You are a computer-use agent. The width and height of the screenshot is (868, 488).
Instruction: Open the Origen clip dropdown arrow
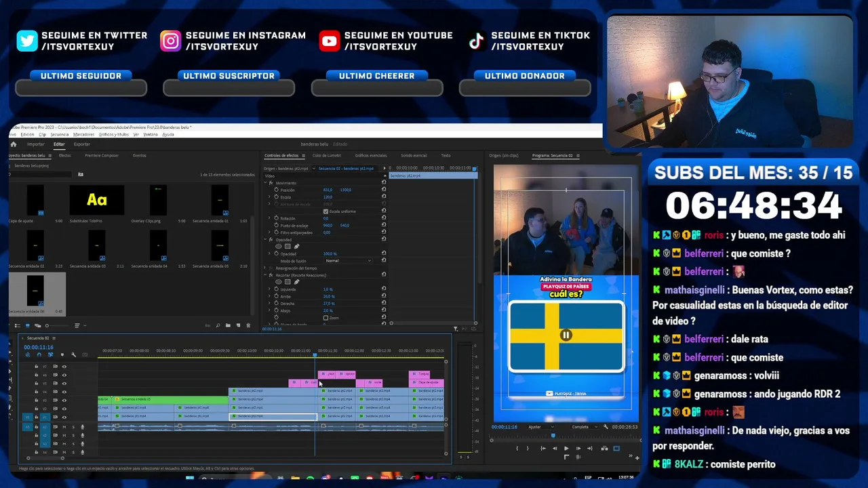(x=314, y=168)
